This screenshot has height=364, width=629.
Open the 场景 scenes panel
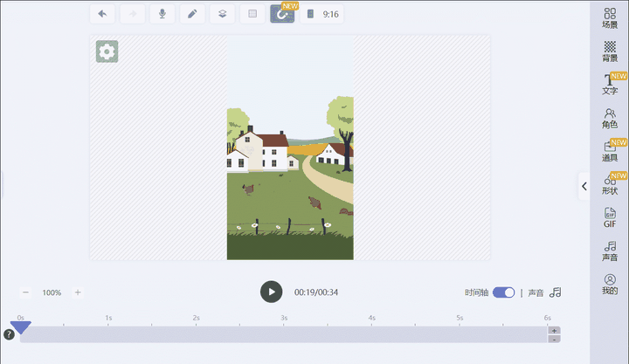click(610, 17)
